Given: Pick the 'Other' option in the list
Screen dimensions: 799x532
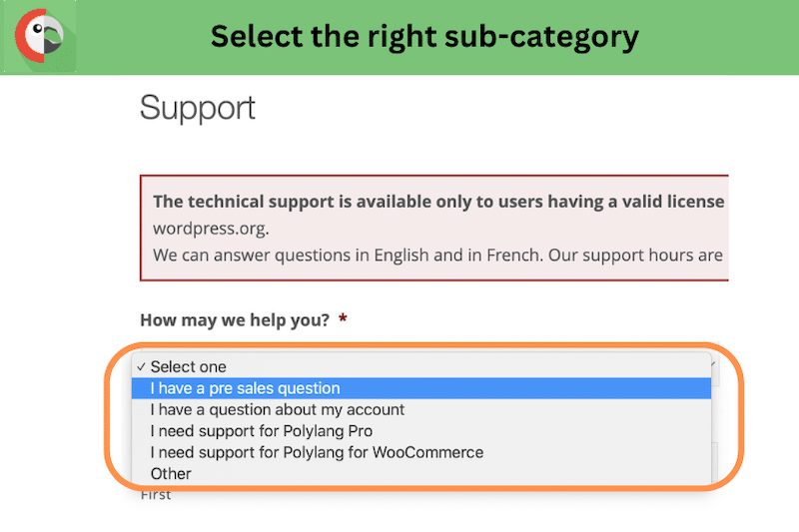Looking at the screenshot, I should click(x=420, y=474).
